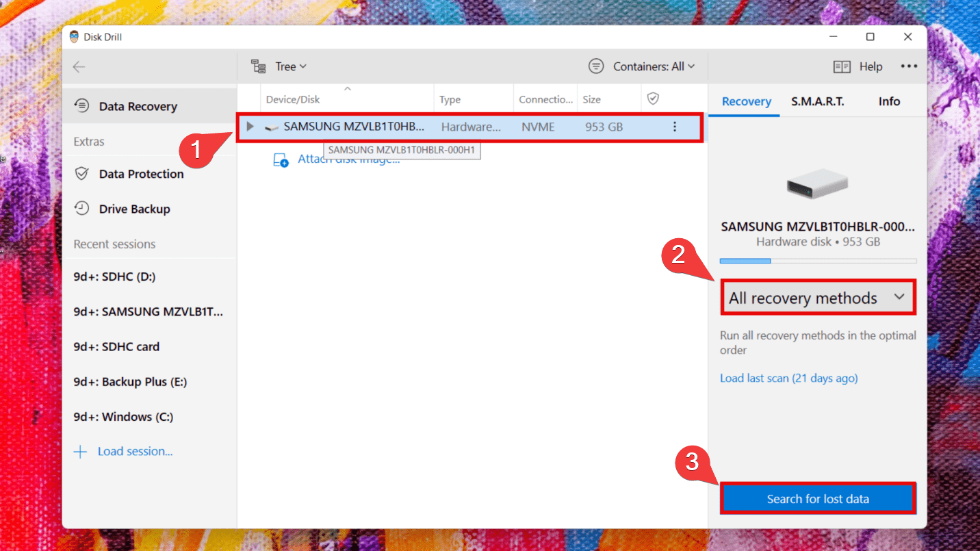Minimize the Disk Drill window
The width and height of the screenshot is (980, 551).
[833, 37]
